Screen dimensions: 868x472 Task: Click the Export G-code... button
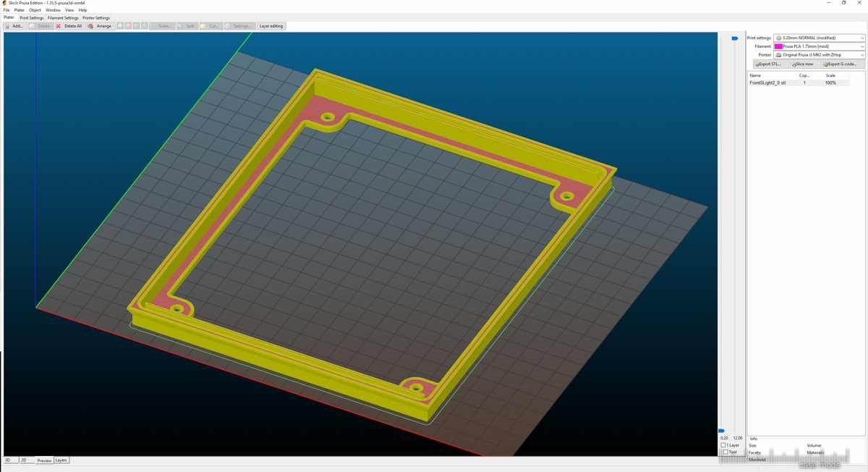pyautogui.click(x=843, y=64)
